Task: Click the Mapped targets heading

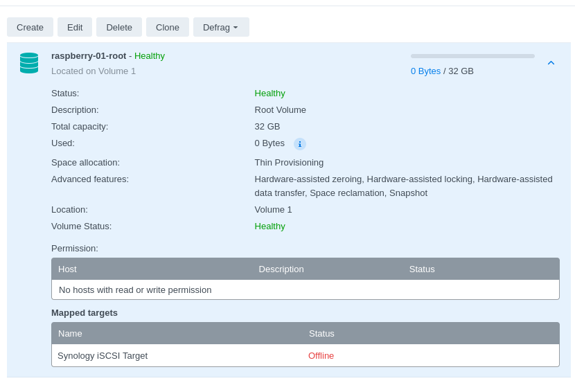Action: 85,313
